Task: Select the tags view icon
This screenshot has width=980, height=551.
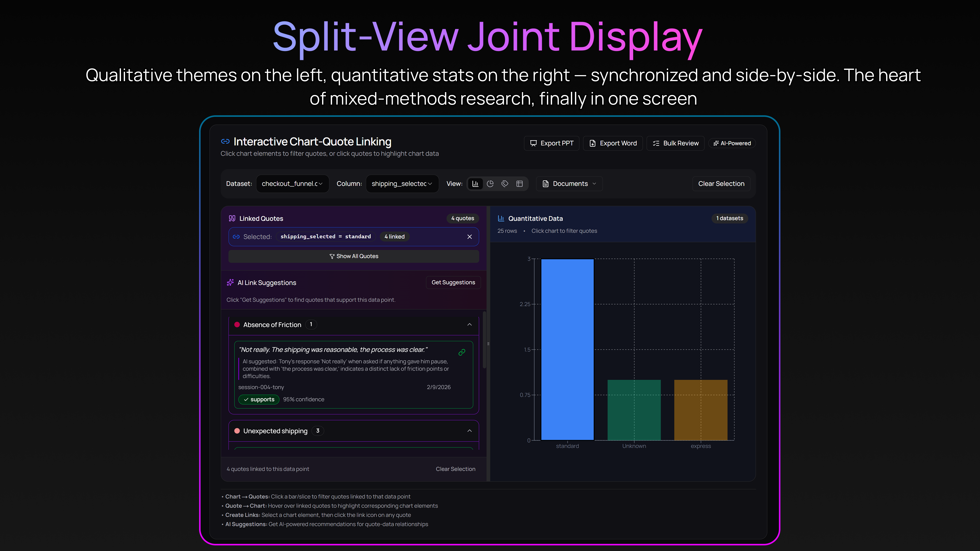Action: [505, 184]
